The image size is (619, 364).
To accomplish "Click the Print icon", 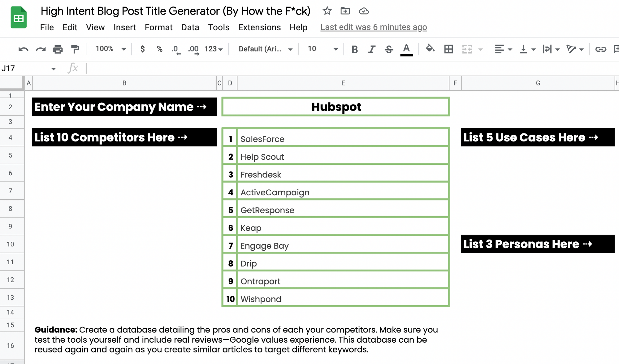I will pyautogui.click(x=58, y=49).
